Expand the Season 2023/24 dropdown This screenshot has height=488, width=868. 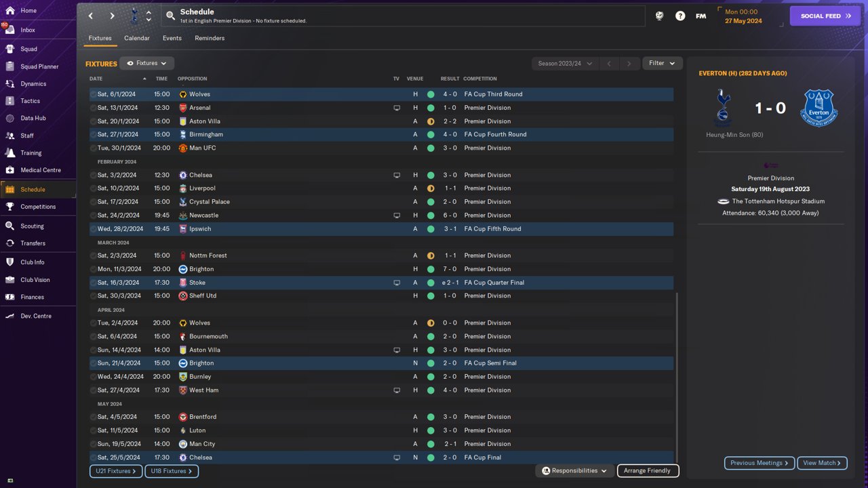565,64
